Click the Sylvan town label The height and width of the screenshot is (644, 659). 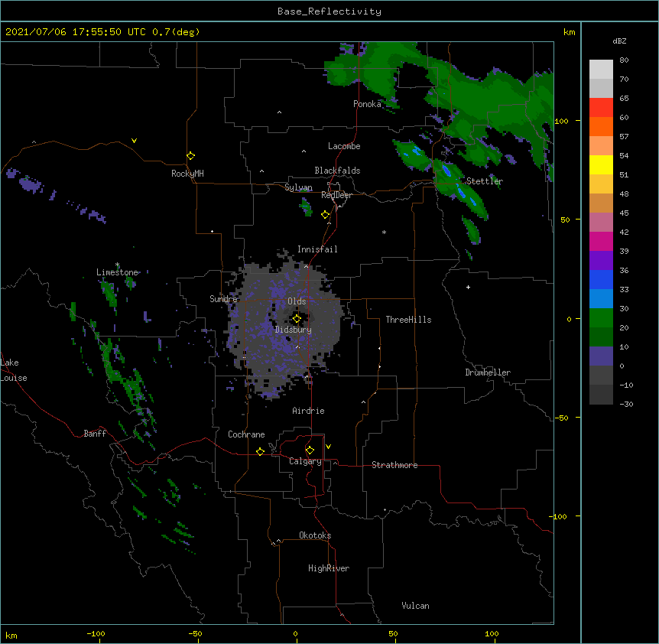(298, 187)
